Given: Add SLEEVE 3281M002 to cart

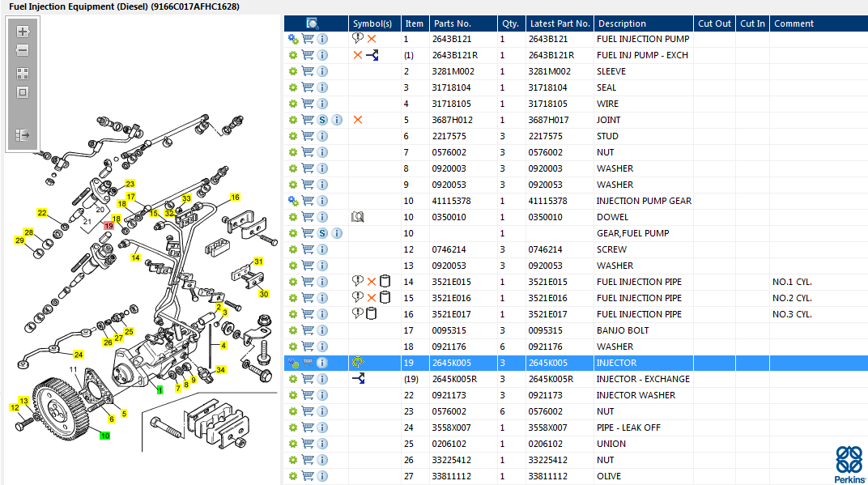Looking at the screenshot, I should pyautogui.click(x=308, y=71).
